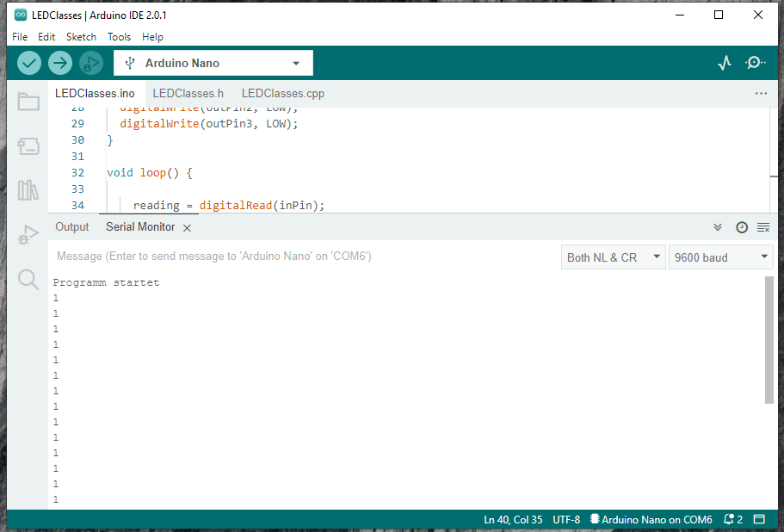Open the Sketchbook folder sidebar icon
784x532 pixels.
click(28, 102)
